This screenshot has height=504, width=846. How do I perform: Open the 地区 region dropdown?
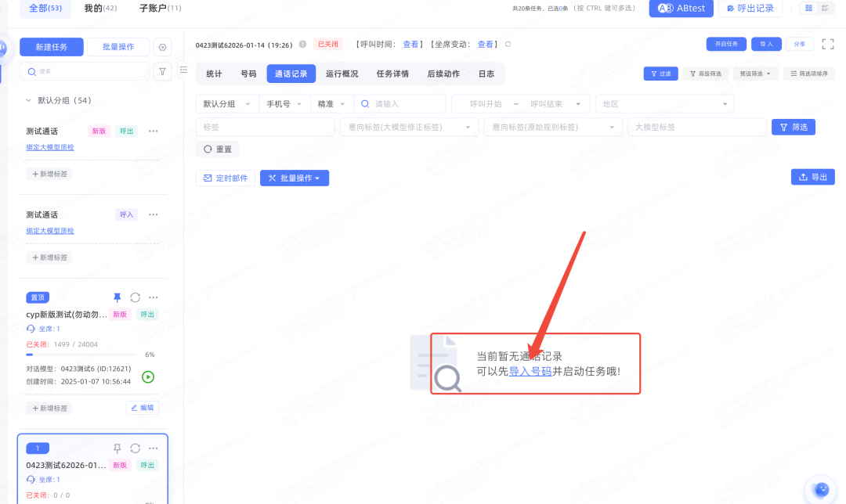click(664, 104)
